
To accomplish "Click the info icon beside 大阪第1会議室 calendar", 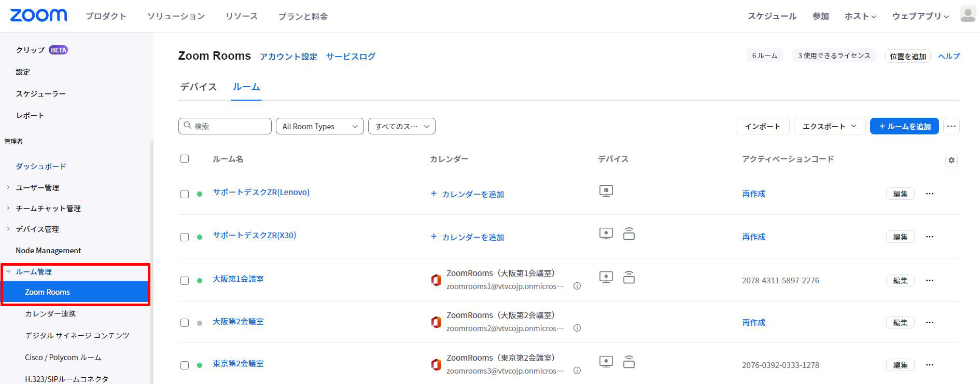I will 577,286.
